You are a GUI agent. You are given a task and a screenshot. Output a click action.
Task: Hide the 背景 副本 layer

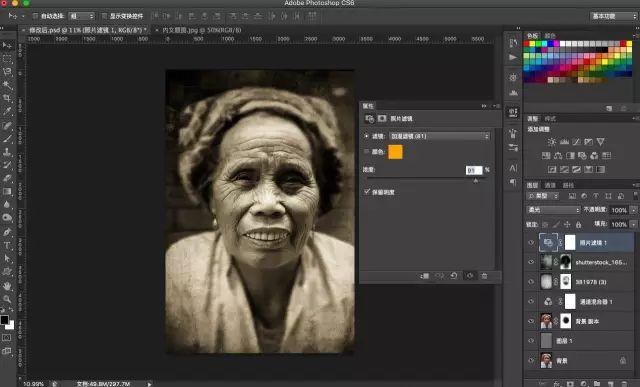pos(531,321)
